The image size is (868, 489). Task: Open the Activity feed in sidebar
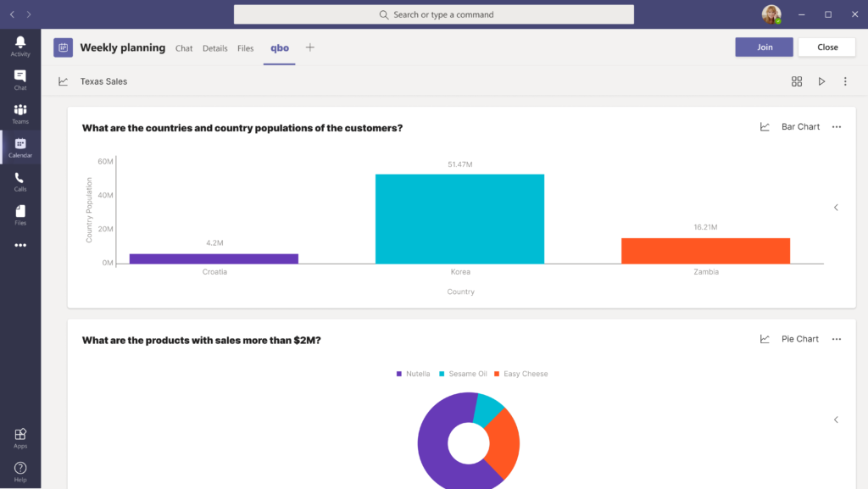[20, 46]
